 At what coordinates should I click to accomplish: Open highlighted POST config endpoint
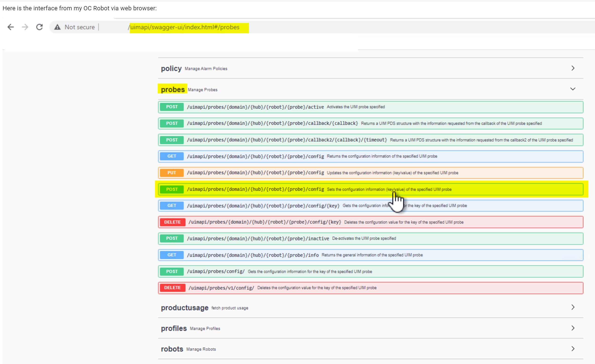[255, 189]
